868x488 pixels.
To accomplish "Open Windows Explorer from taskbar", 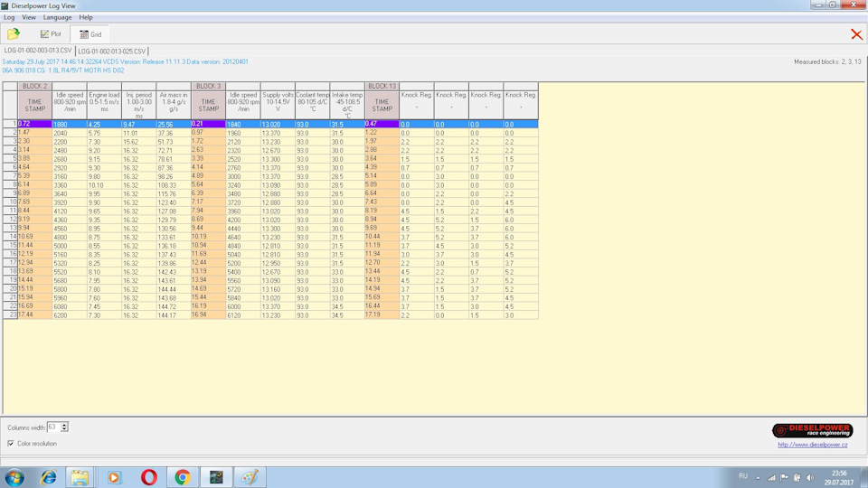I will [x=80, y=477].
